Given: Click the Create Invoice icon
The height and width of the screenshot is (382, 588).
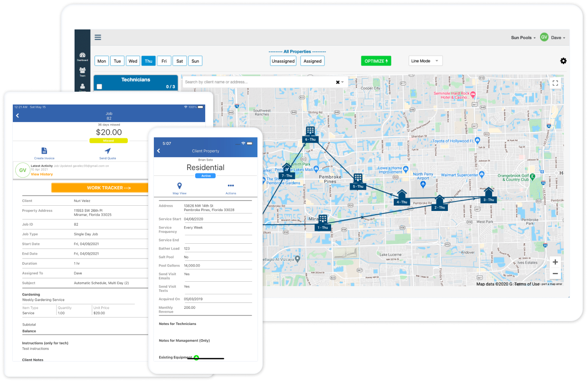Looking at the screenshot, I should [44, 151].
